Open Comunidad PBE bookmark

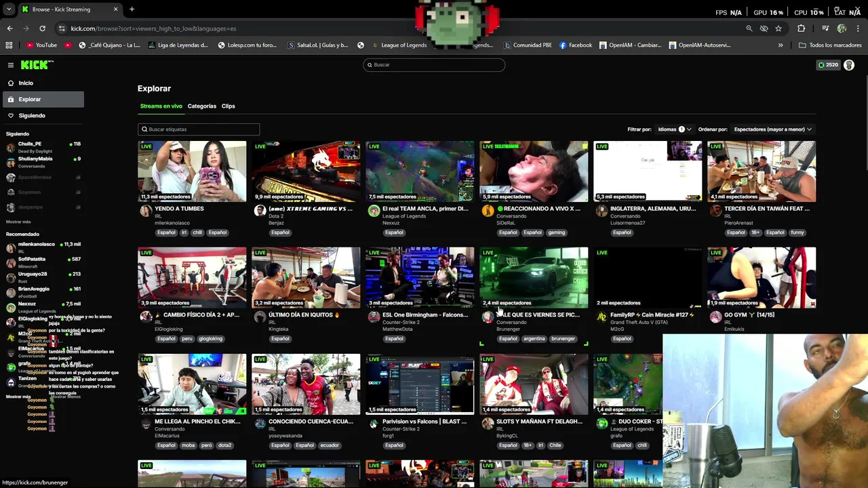coord(528,45)
